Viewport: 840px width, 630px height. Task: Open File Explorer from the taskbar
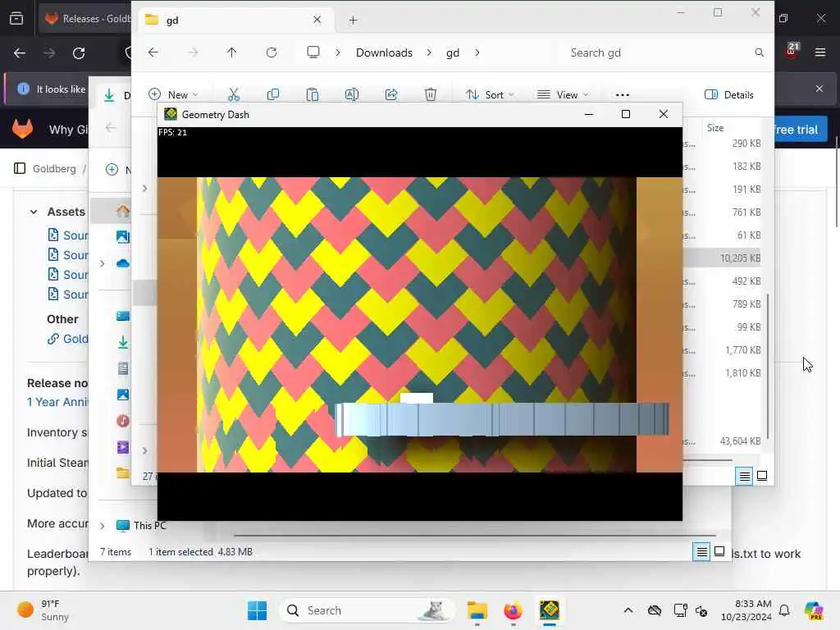(x=477, y=610)
